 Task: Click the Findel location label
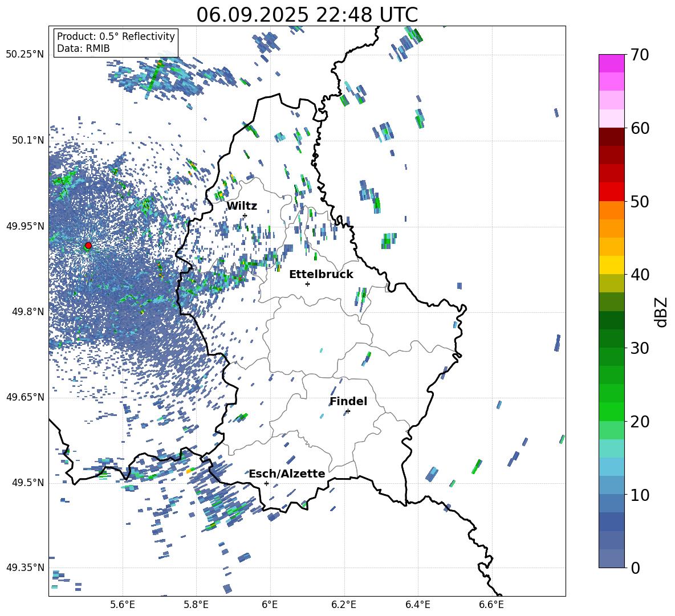348,401
